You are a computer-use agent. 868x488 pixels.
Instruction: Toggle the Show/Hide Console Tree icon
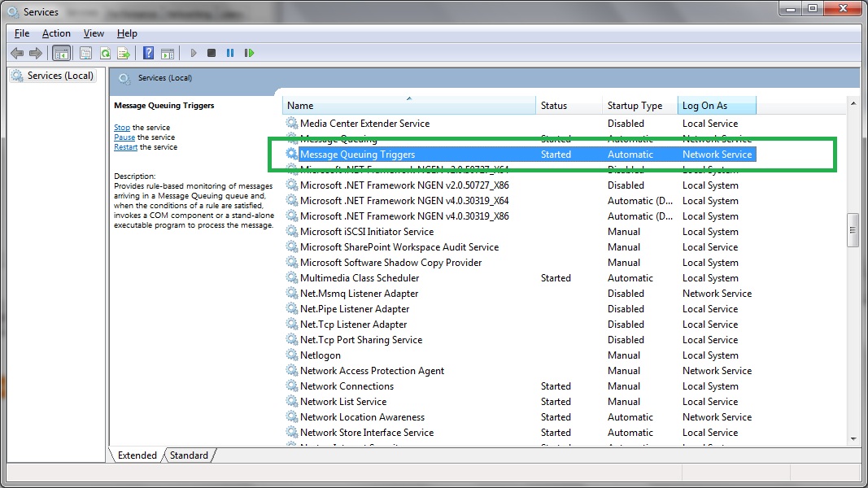pos(61,53)
